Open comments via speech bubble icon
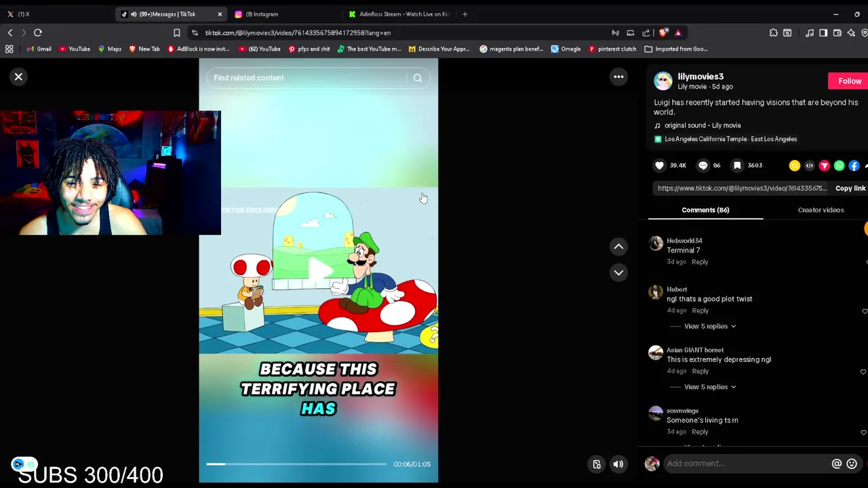The width and height of the screenshot is (868, 488). (703, 165)
